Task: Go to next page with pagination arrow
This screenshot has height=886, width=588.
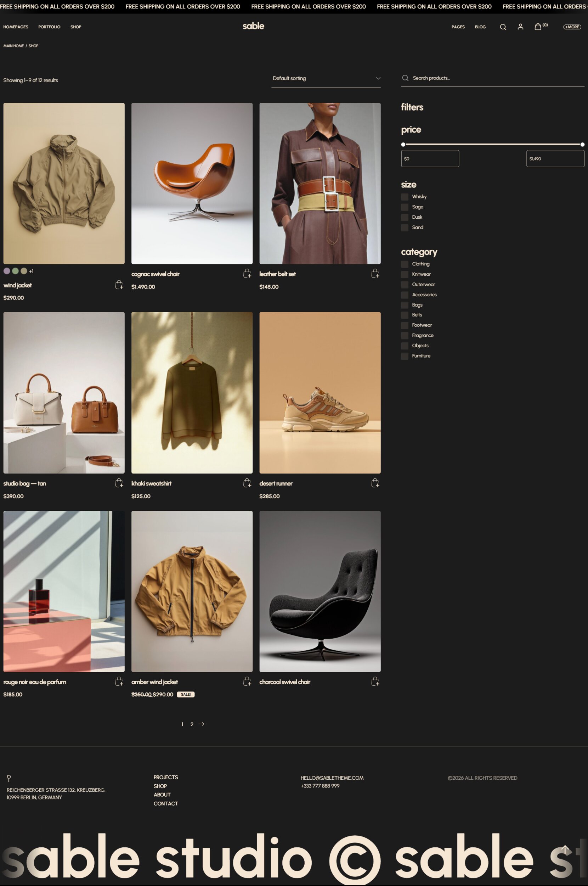Action: (x=202, y=724)
